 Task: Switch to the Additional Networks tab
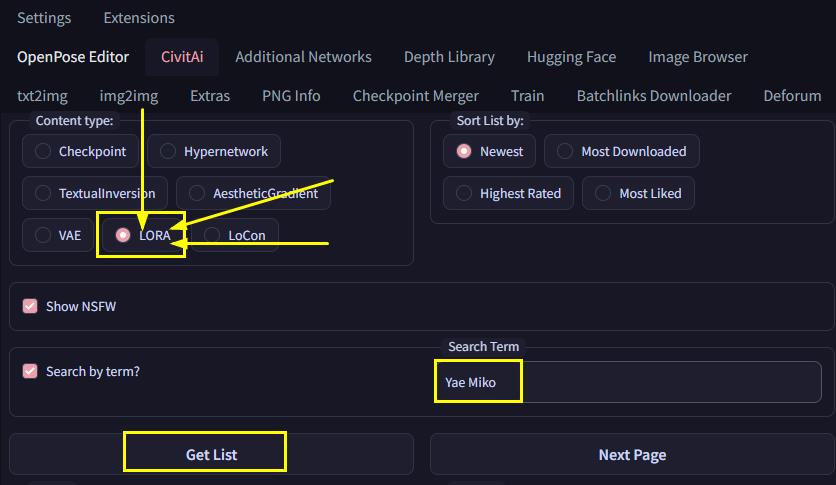pos(303,57)
